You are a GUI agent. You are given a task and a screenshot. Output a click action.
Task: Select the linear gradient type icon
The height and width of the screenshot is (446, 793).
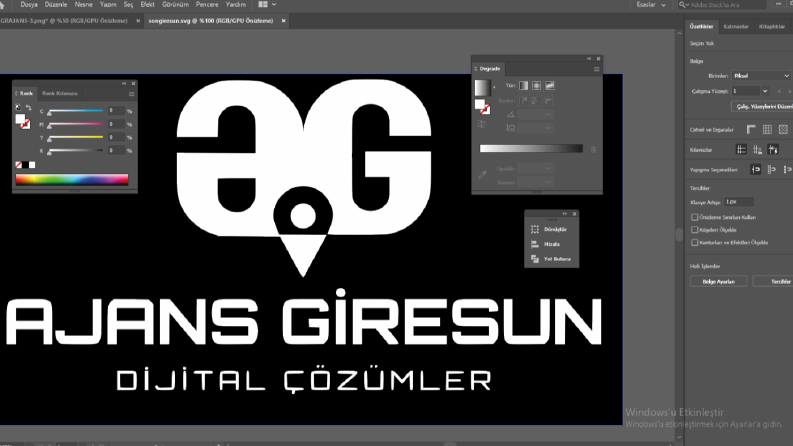pyautogui.click(x=523, y=85)
